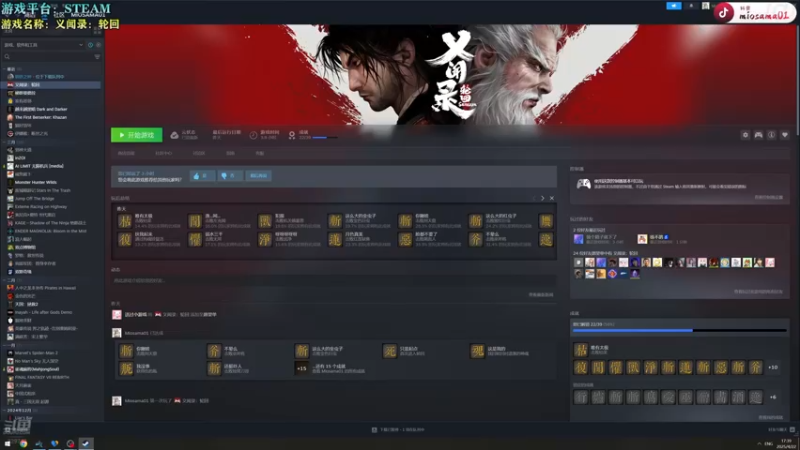Open game settings gear icon

pyautogui.click(x=745, y=135)
